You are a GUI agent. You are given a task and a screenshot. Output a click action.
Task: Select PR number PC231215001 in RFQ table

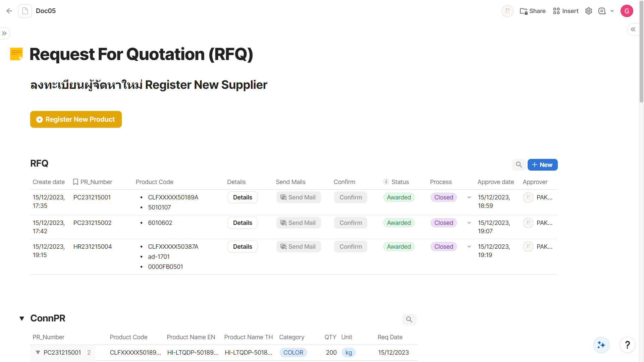[x=92, y=197]
